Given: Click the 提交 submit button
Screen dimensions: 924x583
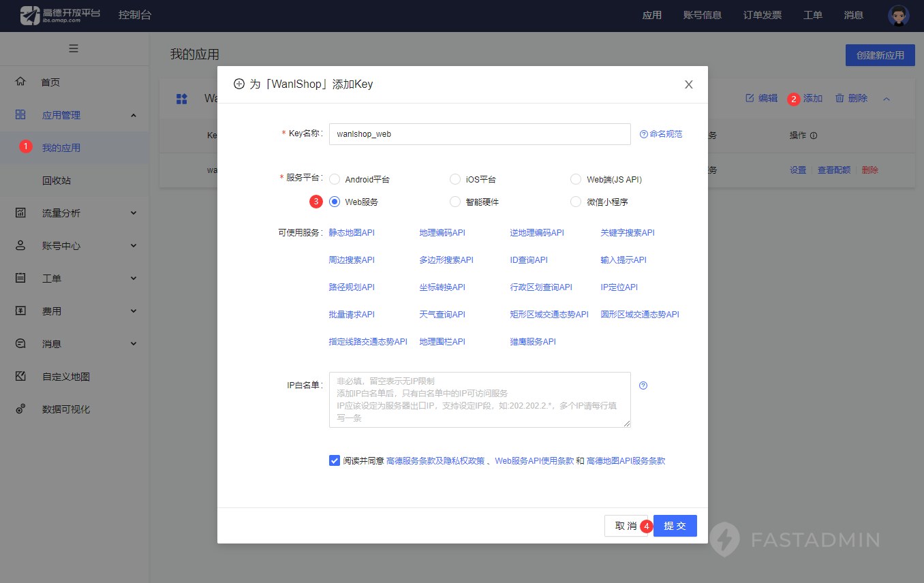Looking at the screenshot, I should point(675,526).
